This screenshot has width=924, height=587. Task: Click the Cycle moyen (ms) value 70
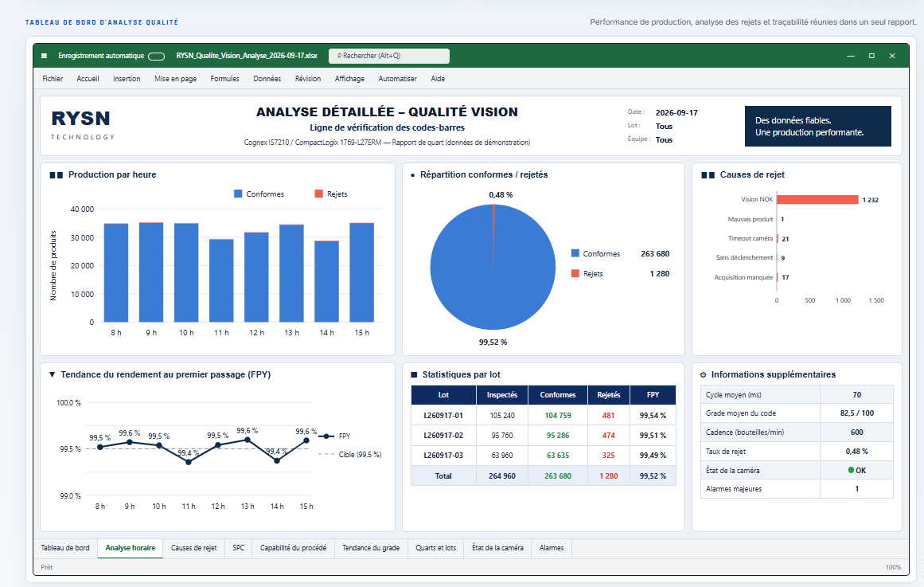pyautogui.click(x=857, y=395)
